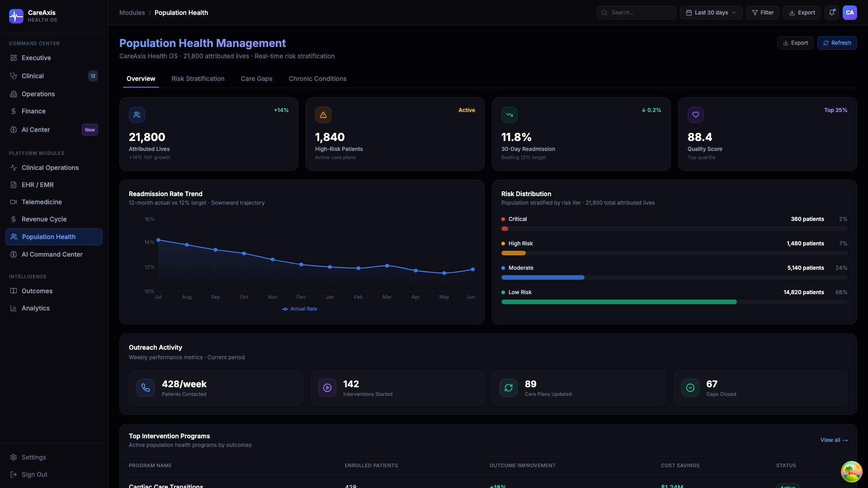Click the High-Risk Patients warning triangle icon
Screen dimensions: 868x488
(x=323, y=115)
